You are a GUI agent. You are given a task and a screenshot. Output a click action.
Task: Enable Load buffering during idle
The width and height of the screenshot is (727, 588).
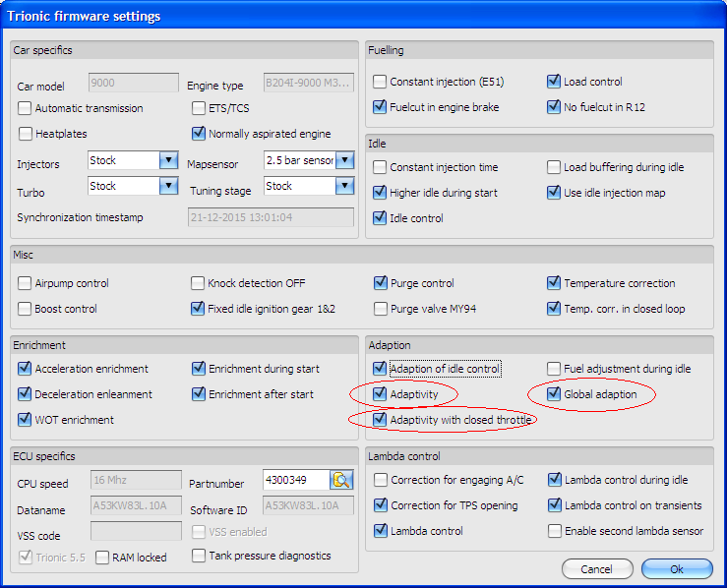click(554, 167)
